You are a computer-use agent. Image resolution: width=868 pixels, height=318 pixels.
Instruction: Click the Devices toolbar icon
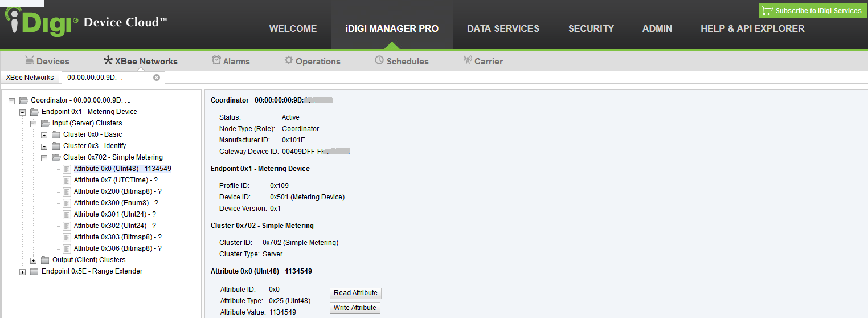[x=30, y=60]
